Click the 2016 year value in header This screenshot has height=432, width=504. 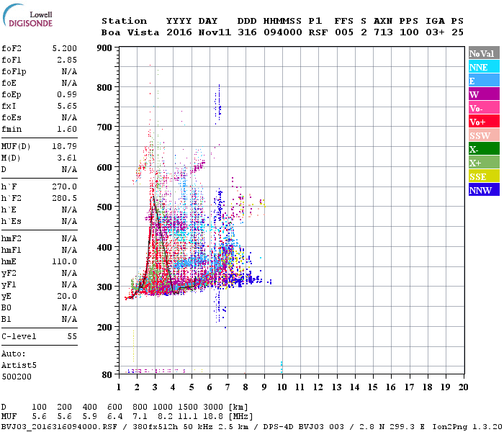click(179, 32)
